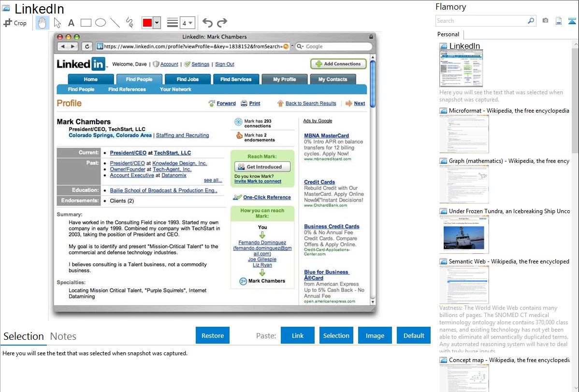579x392 pixels.
Task: Select the 'Concept map - Wikipedia' snapshot title
Action: tap(509, 360)
